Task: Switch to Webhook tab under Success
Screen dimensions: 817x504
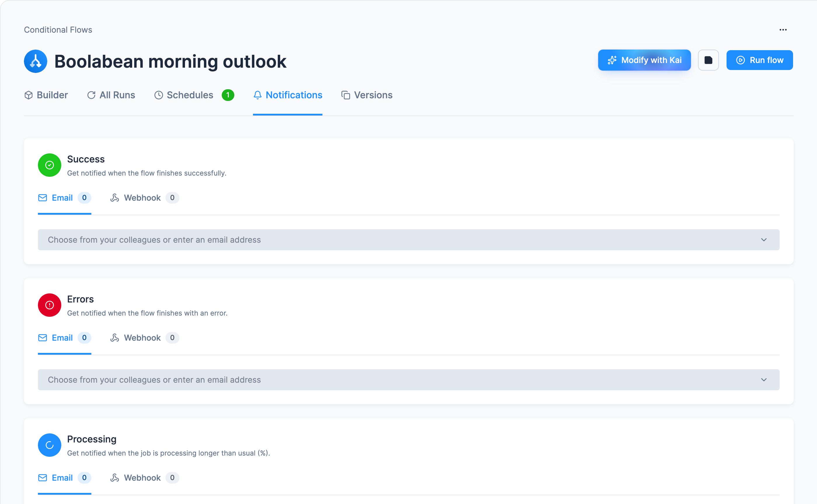Action: (x=145, y=198)
